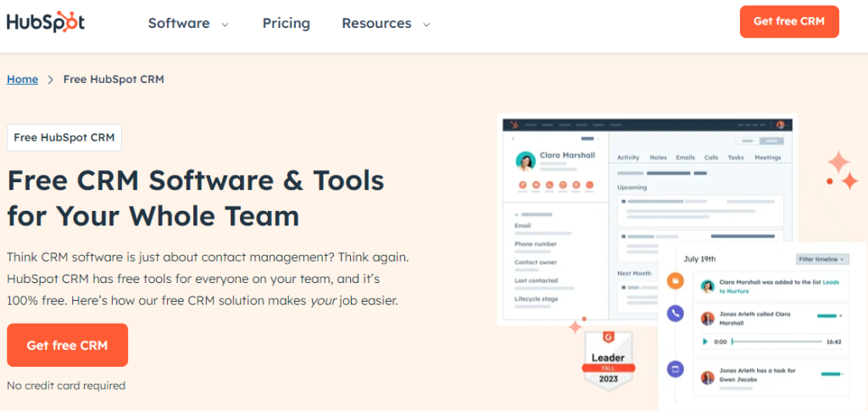Click Jonas Arleth's avatar on the task entry
868x411 pixels.
(707, 378)
